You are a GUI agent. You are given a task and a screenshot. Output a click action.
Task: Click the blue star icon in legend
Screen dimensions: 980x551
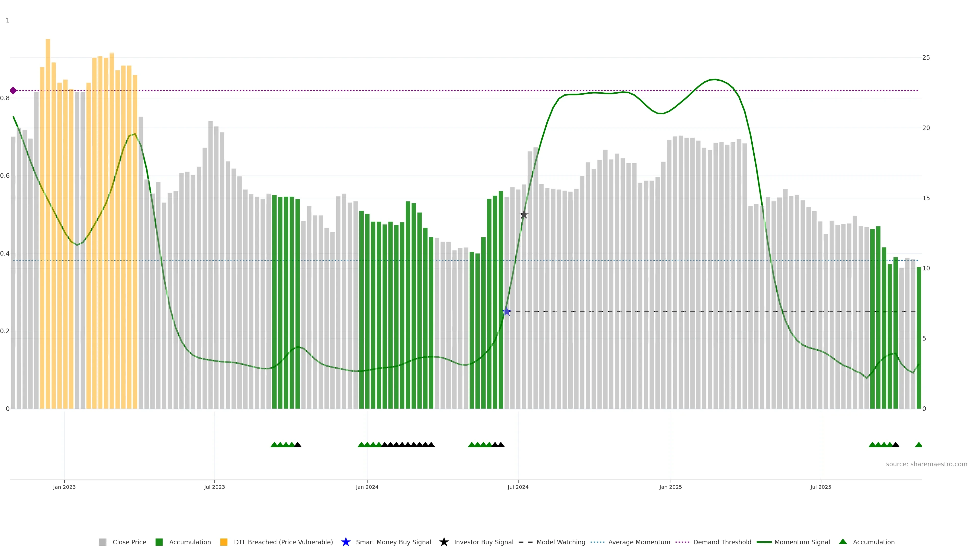click(346, 542)
